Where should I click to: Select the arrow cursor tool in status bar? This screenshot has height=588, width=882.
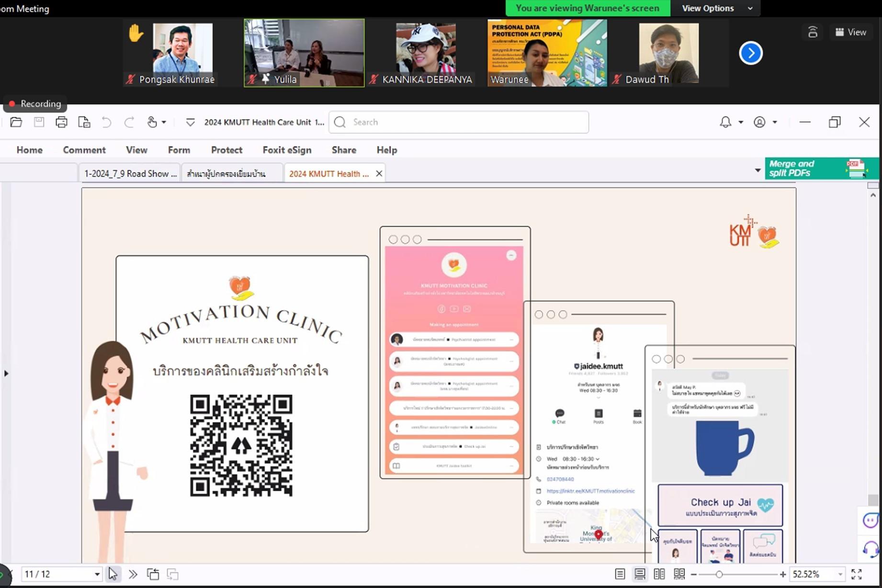113,574
